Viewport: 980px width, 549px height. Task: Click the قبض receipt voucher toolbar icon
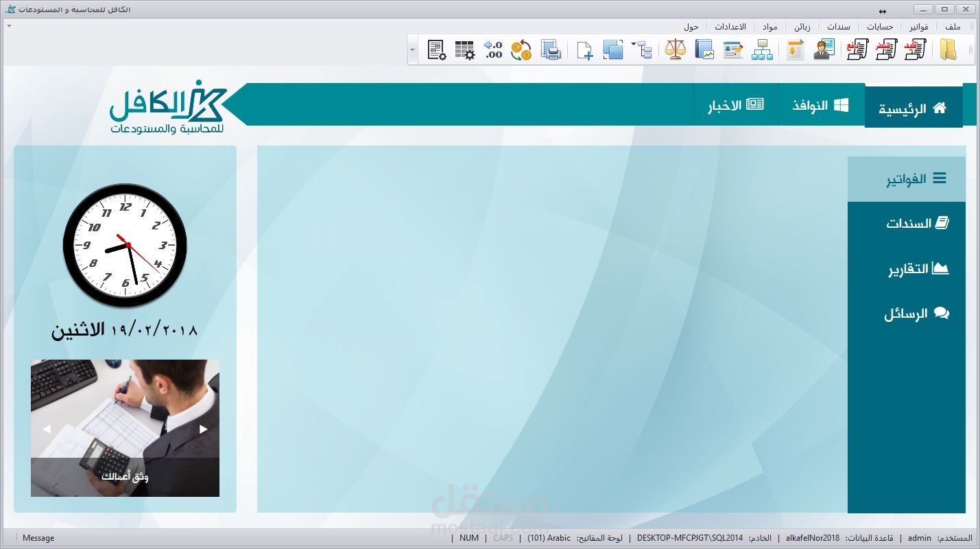[886, 49]
